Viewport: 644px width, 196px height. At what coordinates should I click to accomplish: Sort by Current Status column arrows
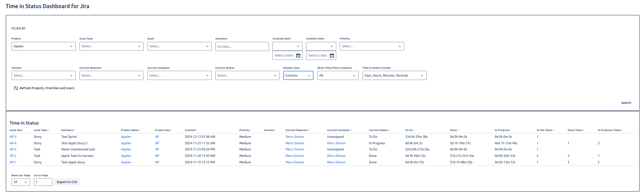coord(389,130)
